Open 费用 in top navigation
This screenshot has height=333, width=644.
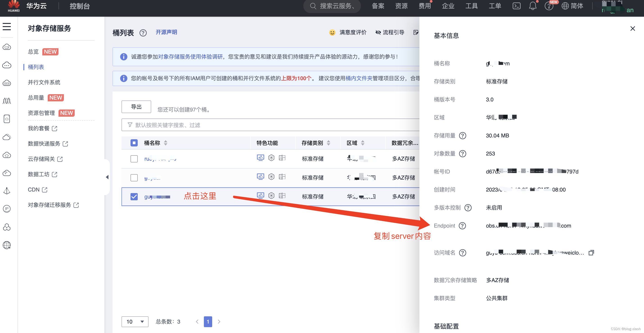425,6
